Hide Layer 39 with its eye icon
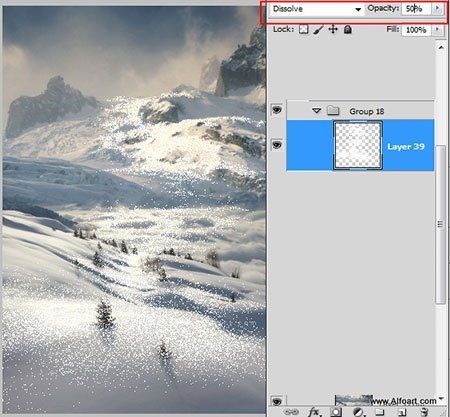Viewport: 450px width, 417px height. pos(277,145)
